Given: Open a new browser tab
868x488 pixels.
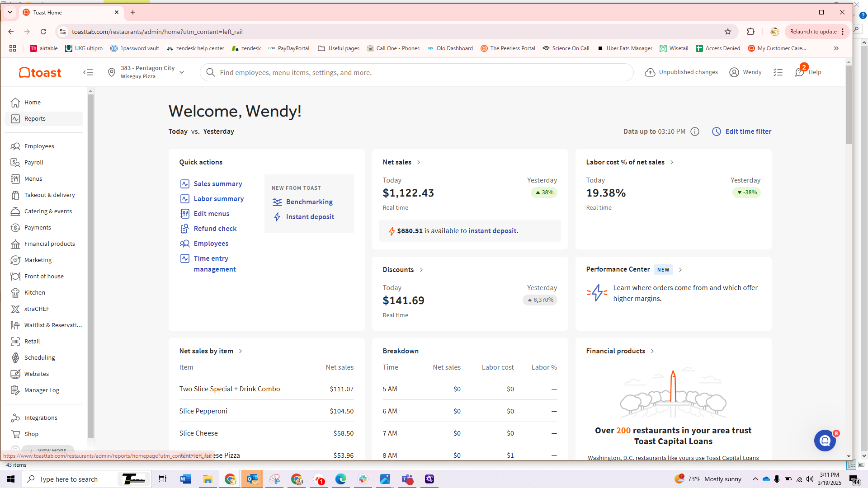Looking at the screenshot, I should [133, 12].
